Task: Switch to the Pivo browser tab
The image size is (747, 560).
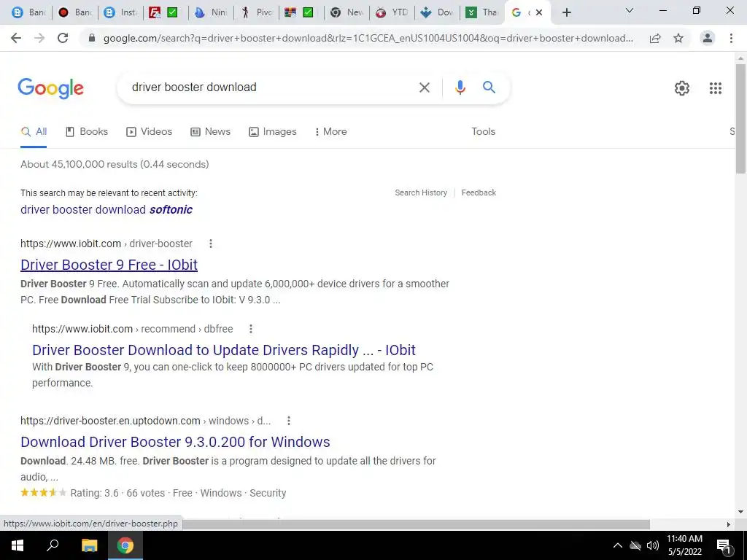Action: click(257, 12)
